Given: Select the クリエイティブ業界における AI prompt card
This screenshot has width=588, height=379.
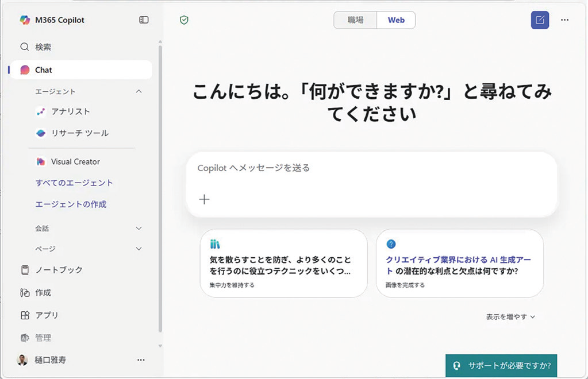Looking at the screenshot, I should 460,263.
